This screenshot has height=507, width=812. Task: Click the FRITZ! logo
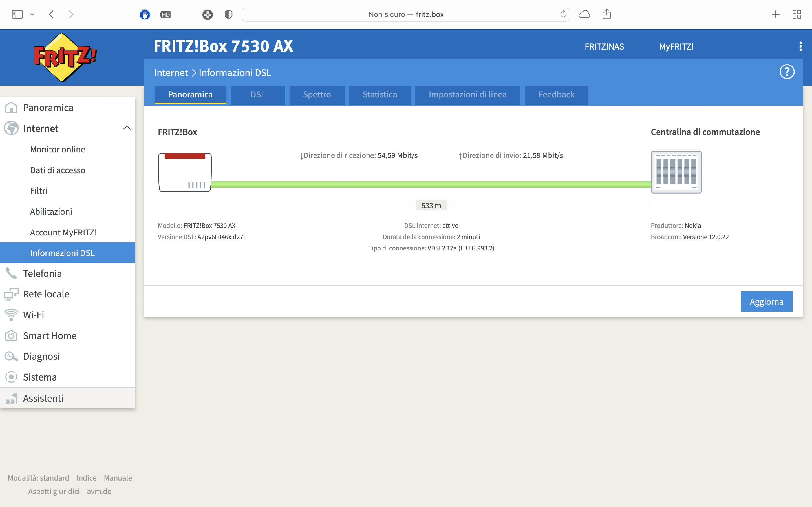(65, 57)
